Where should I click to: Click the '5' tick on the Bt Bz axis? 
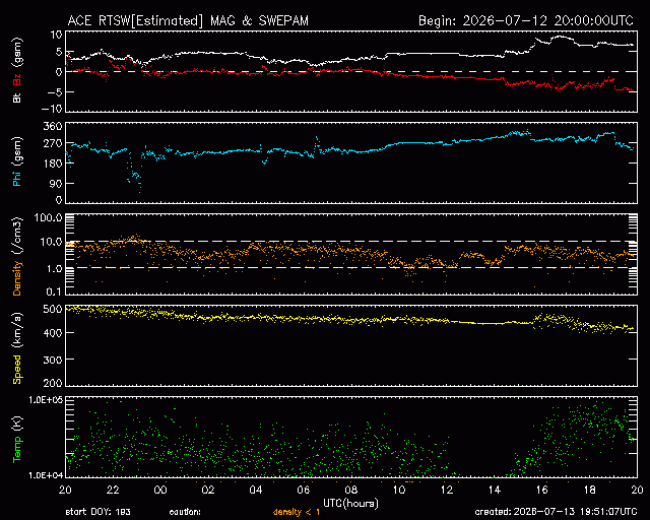(59, 53)
